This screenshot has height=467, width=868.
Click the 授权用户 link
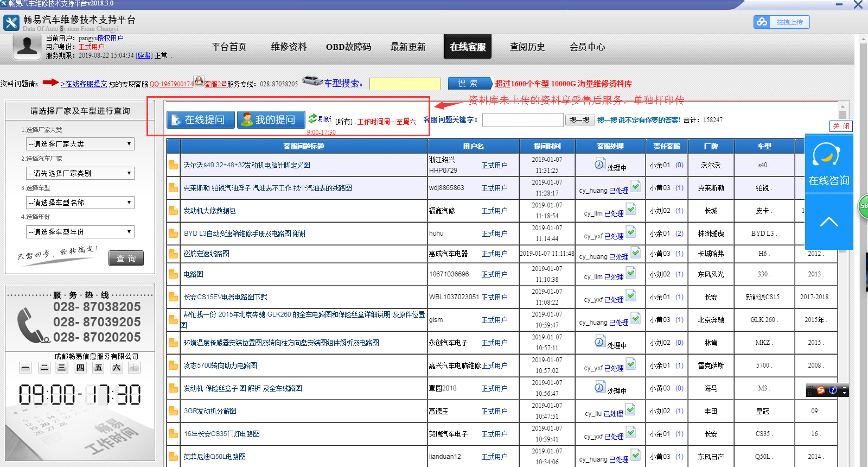point(111,38)
